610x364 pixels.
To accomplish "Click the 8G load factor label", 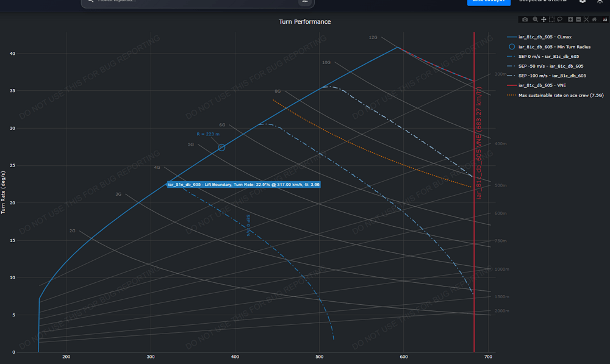I will [x=278, y=91].
